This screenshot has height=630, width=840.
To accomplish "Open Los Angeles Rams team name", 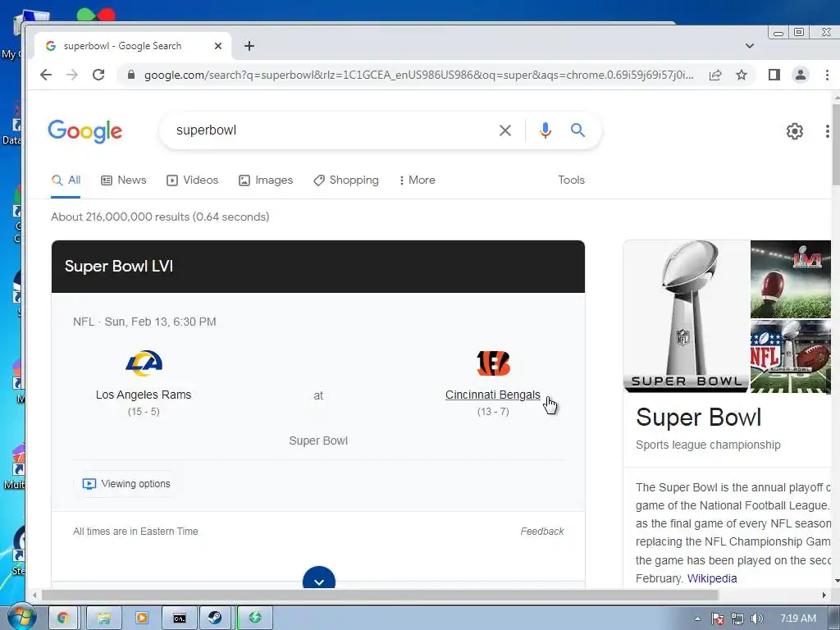I will (x=144, y=395).
